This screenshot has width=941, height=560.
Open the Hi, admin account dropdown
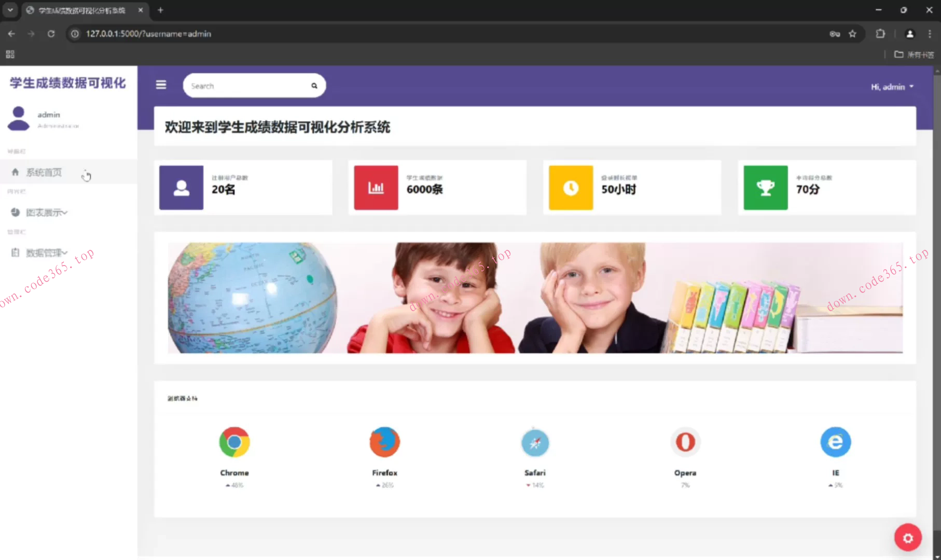point(891,87)
